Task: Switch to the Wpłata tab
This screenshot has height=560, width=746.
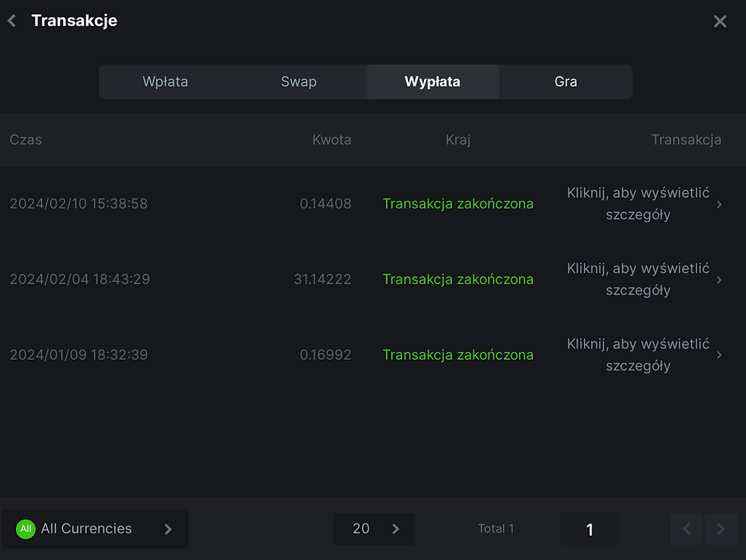Action: pyautogui.click(x=165, y=82)
